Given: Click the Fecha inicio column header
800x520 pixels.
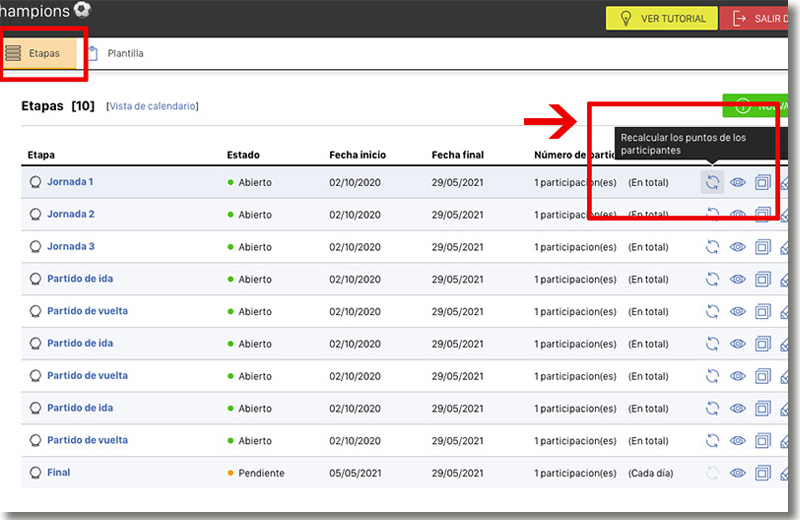Looking at the screenshot, I should [358, 155].
